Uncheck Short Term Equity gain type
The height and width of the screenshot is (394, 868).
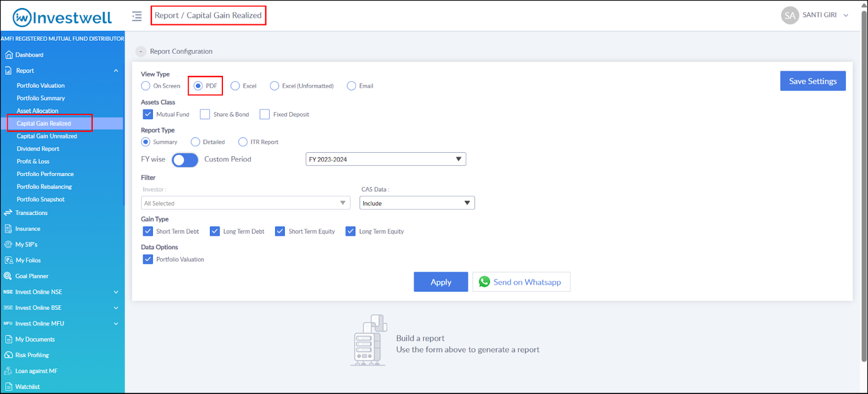(280, 231)
